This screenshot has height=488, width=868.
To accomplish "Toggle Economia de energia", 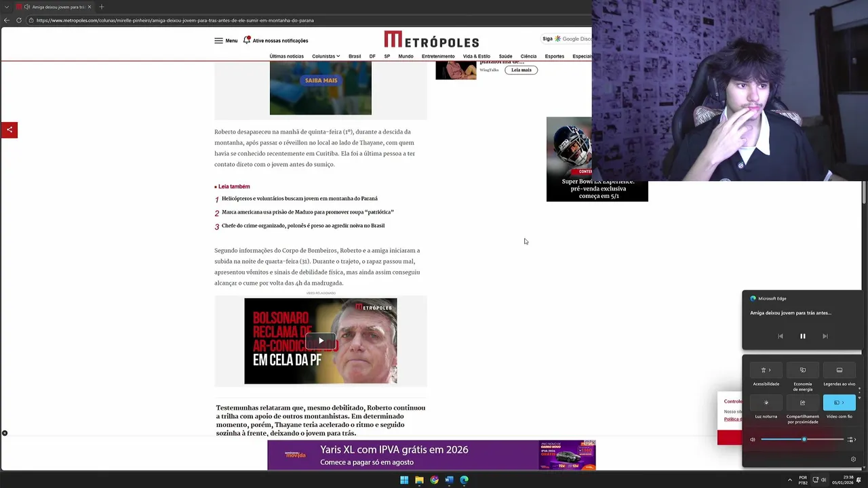I will (x=803, y=370).
